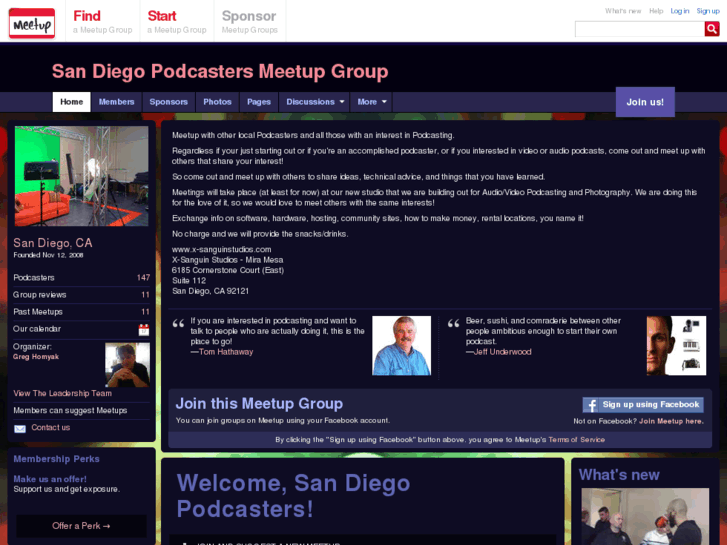Click Members can suggest Meetups text
The height and width of the screenshot is (545, 727).
click(70, 410)
